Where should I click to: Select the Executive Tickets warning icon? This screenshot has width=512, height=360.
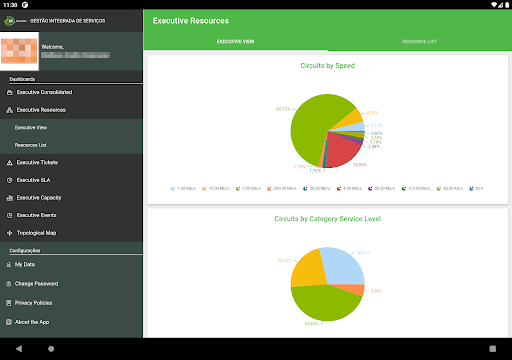[x=10, y=163]
